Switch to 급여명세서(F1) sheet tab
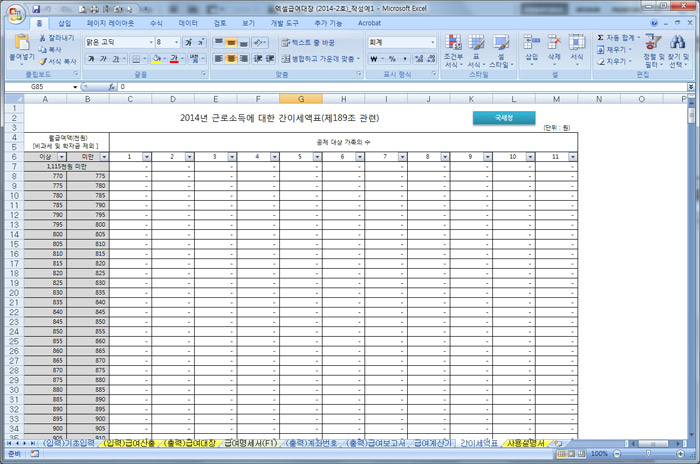The width and height of the screenshot is (700, 464). pos(251,443)
